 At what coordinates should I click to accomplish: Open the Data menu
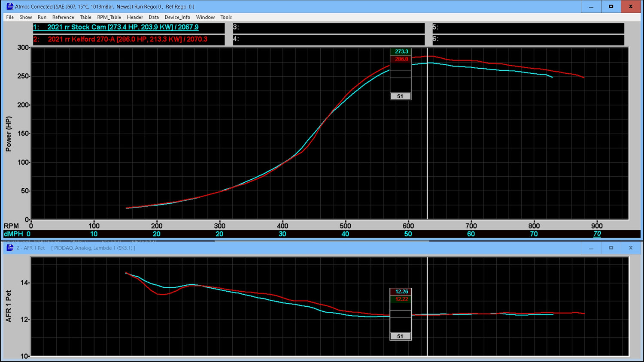(x=154, y=17)
